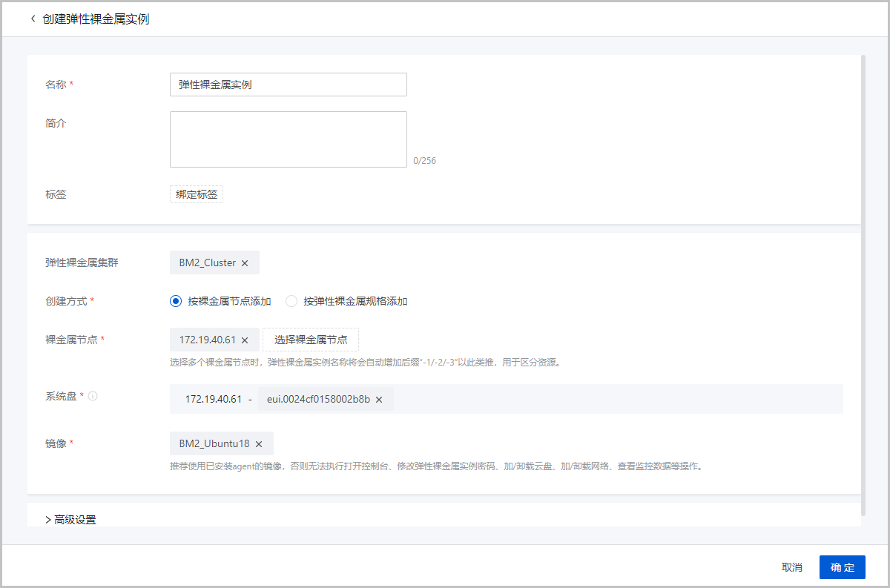Click the back arrow to exit creation page

(33, 19)
